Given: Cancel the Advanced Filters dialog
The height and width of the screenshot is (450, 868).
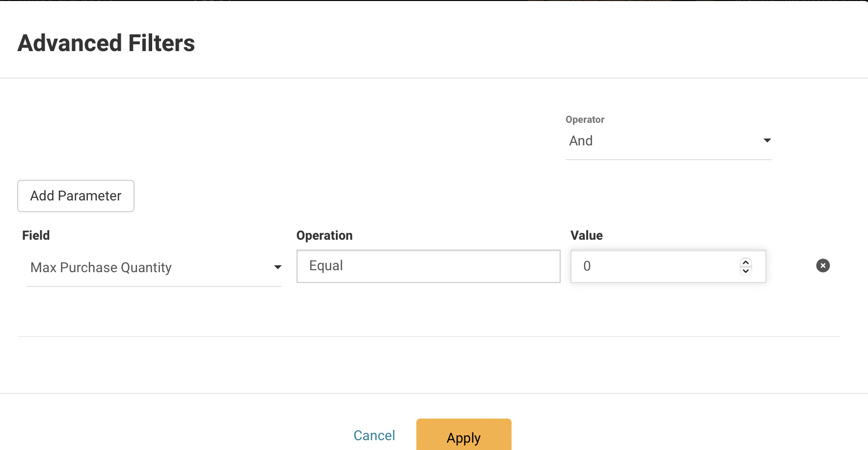Looking at the screenshot, I should point(374,435).
